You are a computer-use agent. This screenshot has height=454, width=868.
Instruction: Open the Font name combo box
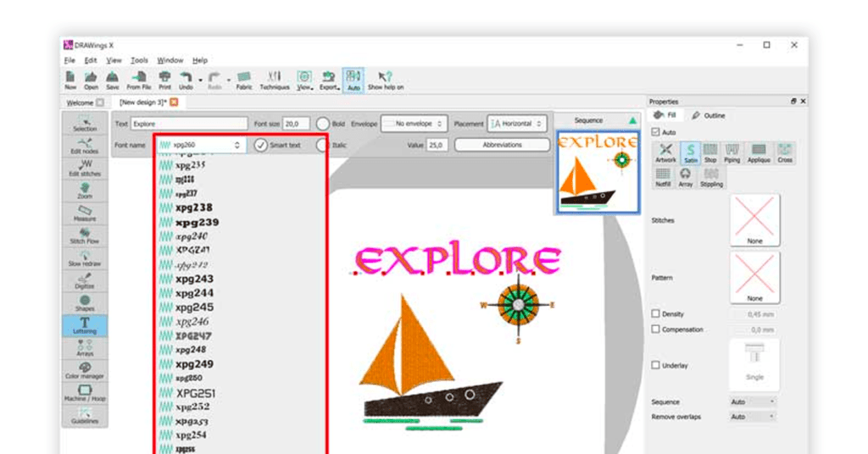(201, 145)
